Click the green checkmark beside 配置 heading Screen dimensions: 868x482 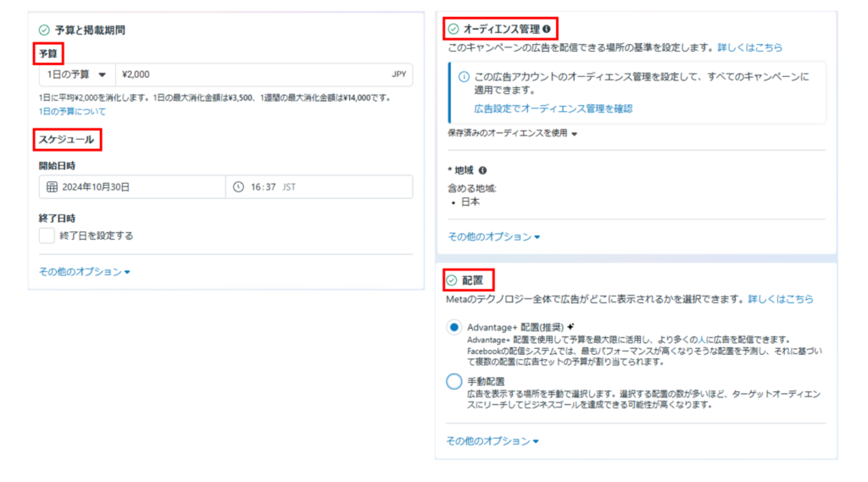[452, 280]
